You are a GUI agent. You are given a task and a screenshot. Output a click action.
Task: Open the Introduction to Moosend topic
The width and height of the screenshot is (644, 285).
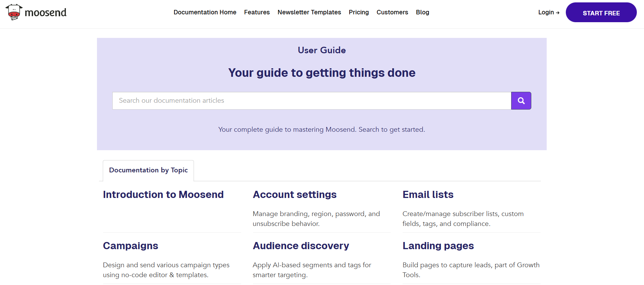pyautogui.click(x=163, y=195)
